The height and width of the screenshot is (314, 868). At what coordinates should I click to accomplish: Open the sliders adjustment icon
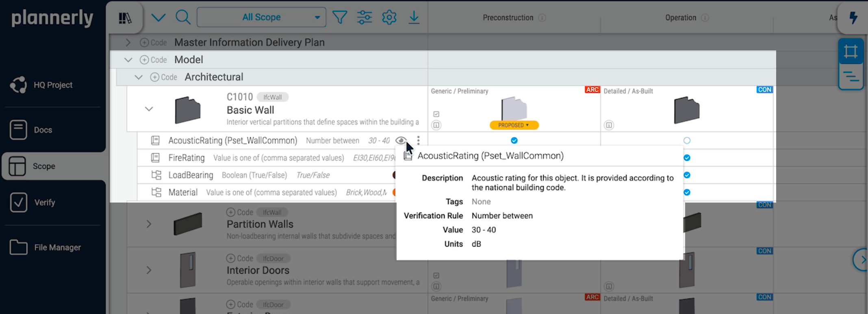365,17
